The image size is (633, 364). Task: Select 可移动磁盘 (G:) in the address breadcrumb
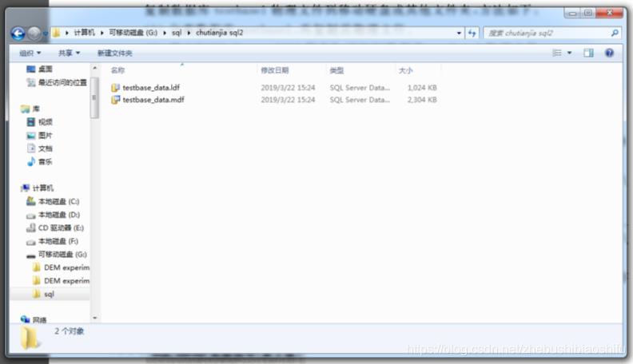(133, 33)
